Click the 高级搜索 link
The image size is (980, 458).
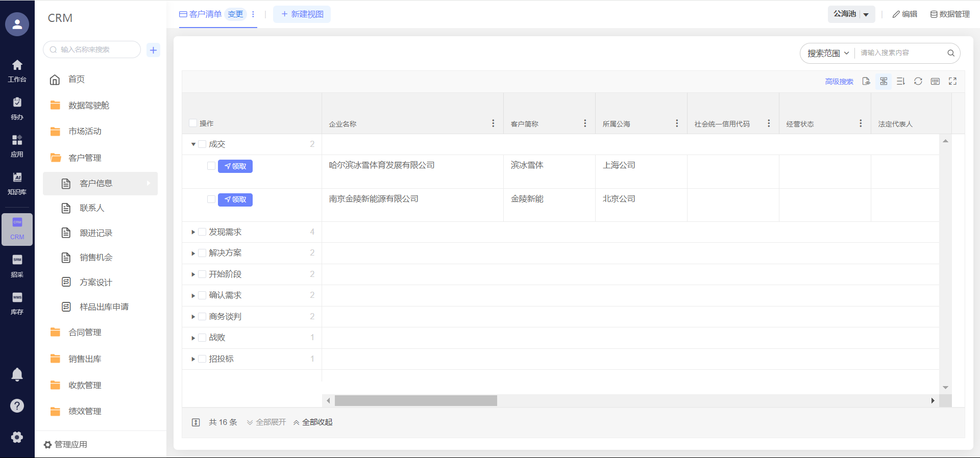click(x=839, y=82)
